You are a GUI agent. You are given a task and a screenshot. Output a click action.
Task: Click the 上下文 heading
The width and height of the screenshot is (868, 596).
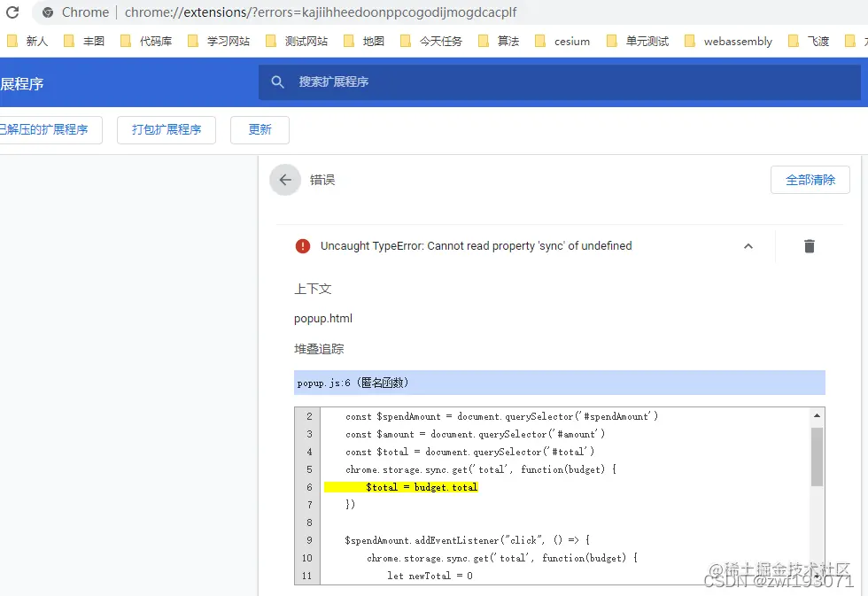[313, 289]
